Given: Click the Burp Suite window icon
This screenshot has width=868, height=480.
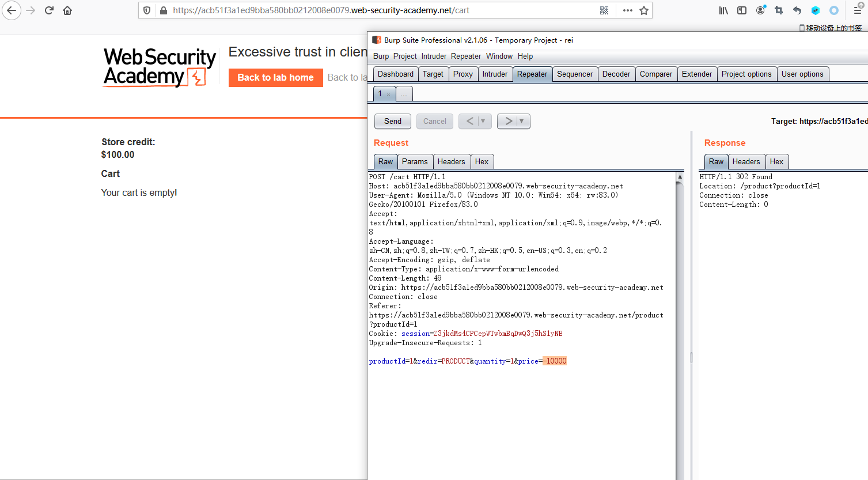Looking at the screenshot, I should pos(376,40).
